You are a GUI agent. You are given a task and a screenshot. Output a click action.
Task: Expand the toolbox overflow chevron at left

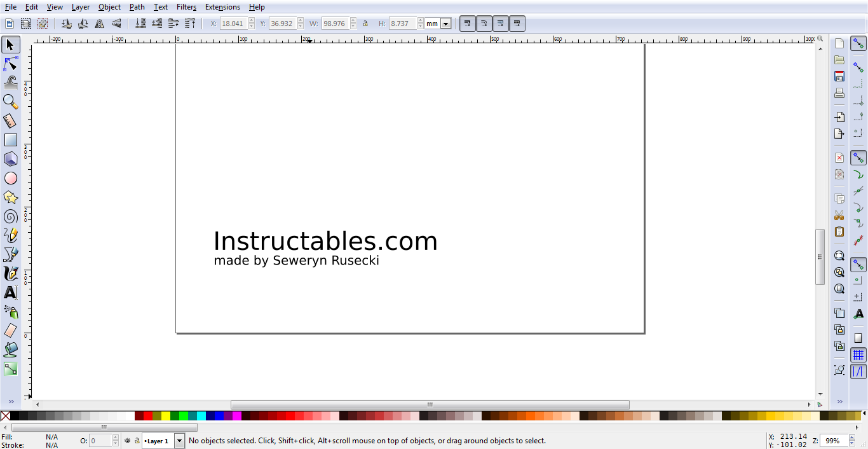tap(11, 402)
